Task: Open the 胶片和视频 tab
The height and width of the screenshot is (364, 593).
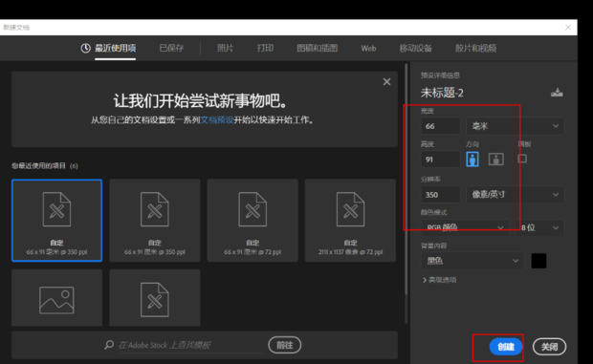Action: (475, 48)
